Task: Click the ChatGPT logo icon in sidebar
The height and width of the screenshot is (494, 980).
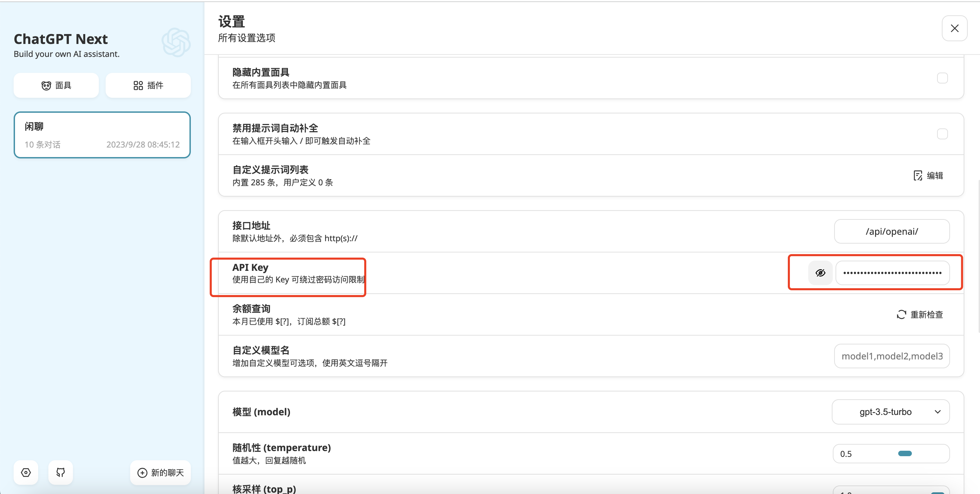Action: [176, 42]
